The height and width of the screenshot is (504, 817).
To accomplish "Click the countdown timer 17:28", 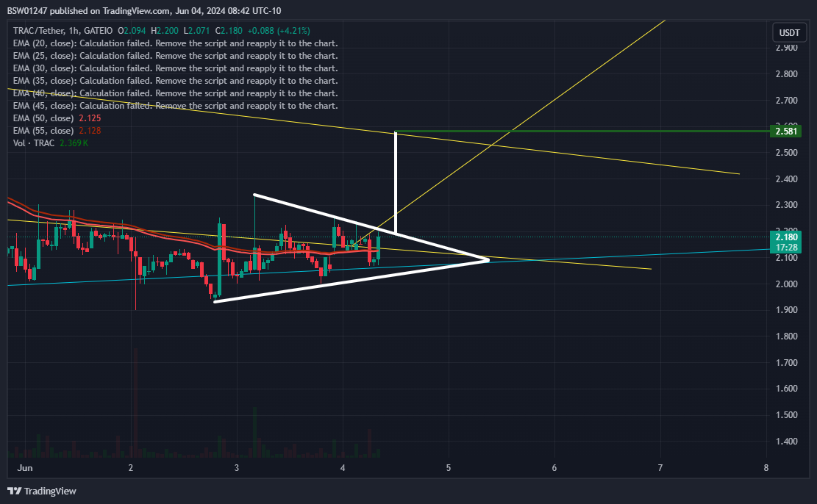I will [x=785, y=248].
